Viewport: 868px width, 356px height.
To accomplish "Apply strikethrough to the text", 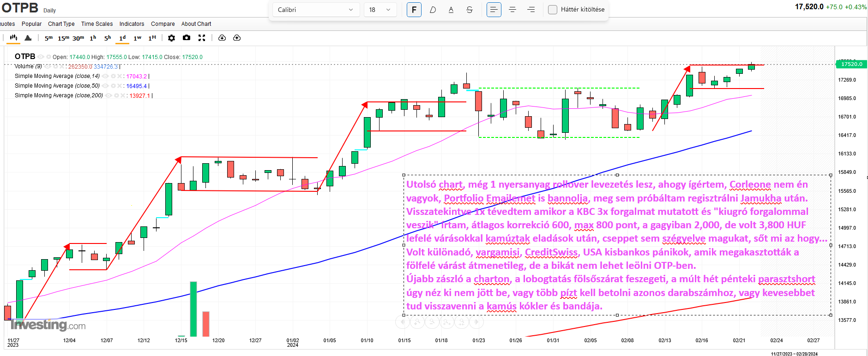I will tap(470, 10).
